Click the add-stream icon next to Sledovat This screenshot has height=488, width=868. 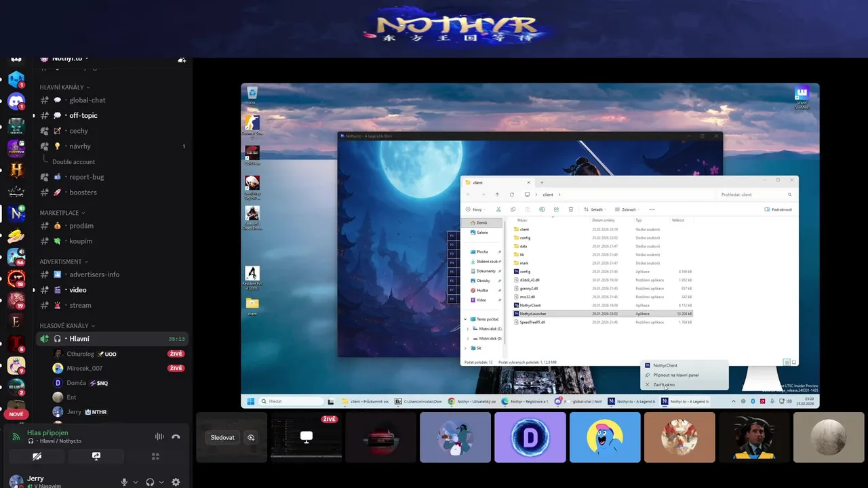coord(251,437)
